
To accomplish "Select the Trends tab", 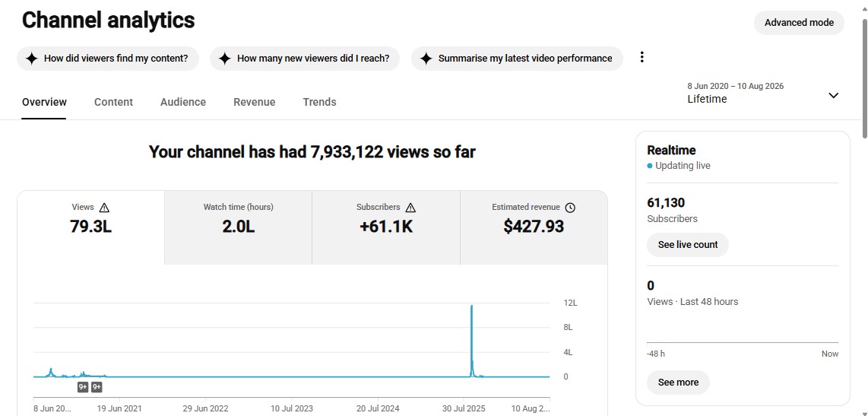I will coord(319,102).
